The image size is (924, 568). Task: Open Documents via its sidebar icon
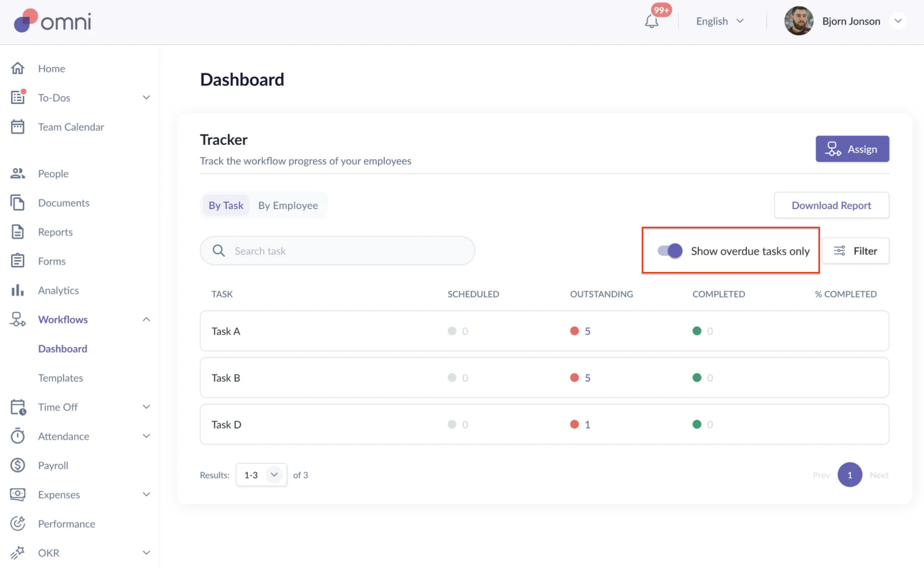(17, 203)
